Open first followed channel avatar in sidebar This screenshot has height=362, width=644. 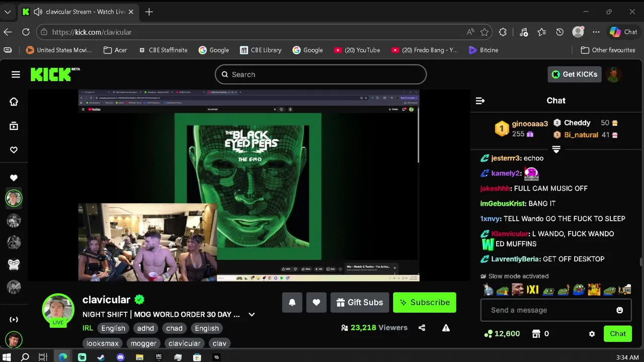14,199
